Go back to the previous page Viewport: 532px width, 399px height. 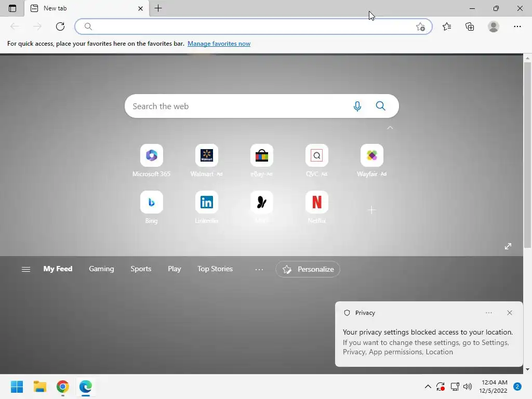tap(15, 26)
